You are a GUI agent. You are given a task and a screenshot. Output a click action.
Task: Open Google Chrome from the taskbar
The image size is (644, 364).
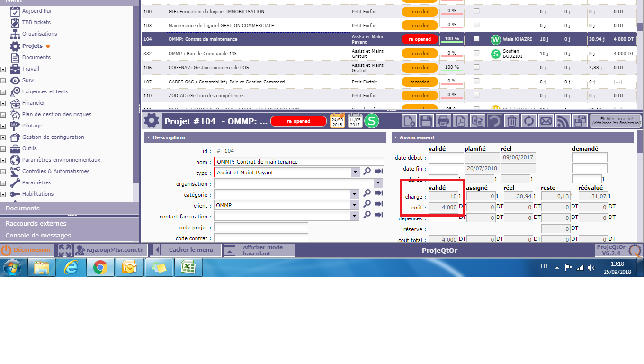click(x=100, y=268)
